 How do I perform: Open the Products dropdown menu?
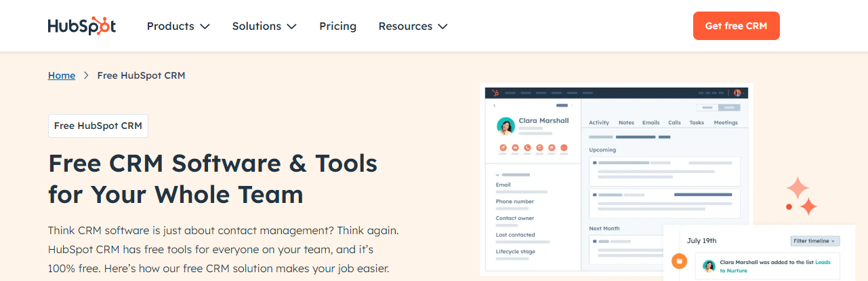tap(178, 26)
